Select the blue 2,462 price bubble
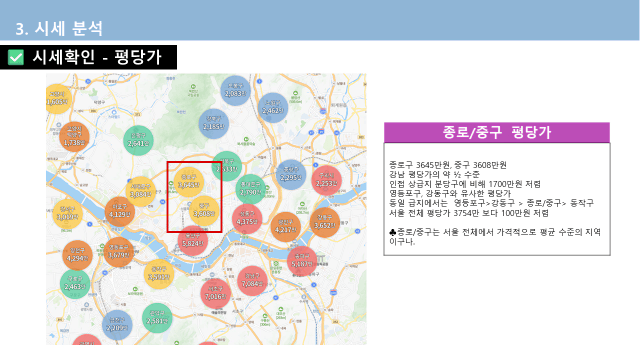Viewport: 640px width, 360px height. click(x=273, y=108)
